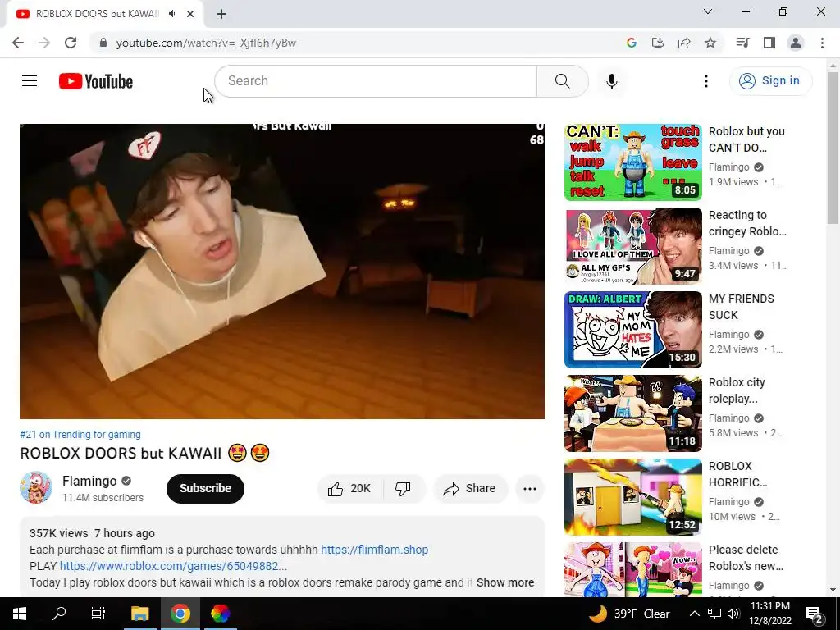840x630 pixels.
Task: Open volume control in system tray
Action: coord(734,614)
